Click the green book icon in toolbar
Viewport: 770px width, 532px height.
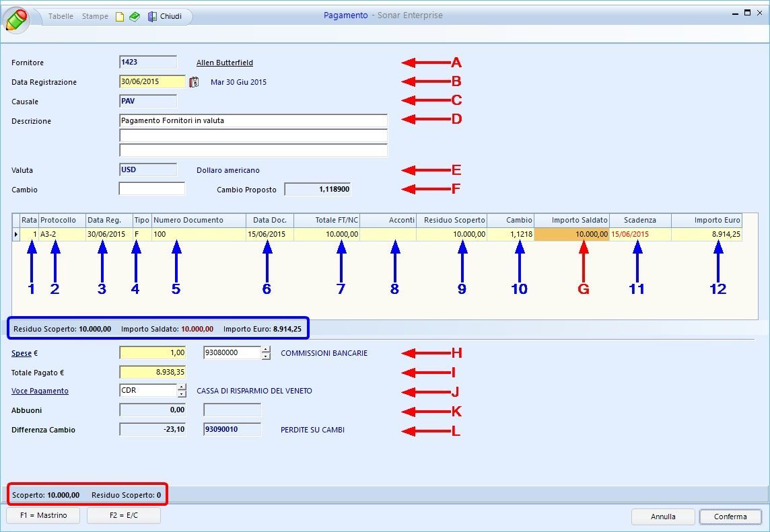[135, 17]
